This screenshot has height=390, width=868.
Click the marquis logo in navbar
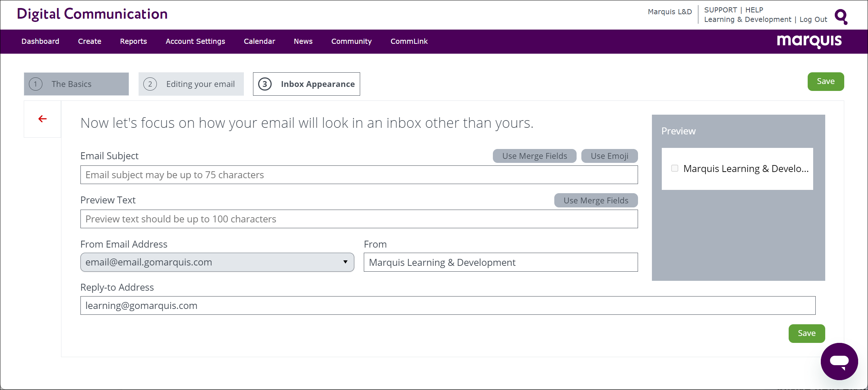click(x=809, y=41)
